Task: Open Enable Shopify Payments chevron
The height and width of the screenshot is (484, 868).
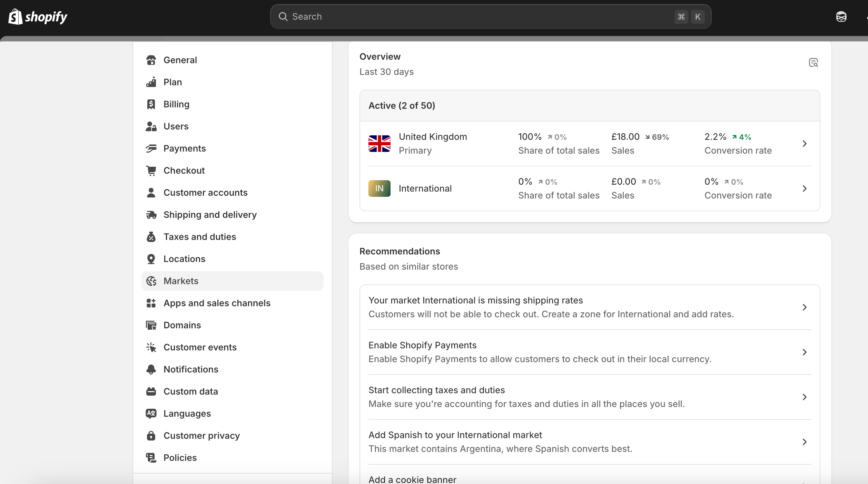Action: click(804, 352)
